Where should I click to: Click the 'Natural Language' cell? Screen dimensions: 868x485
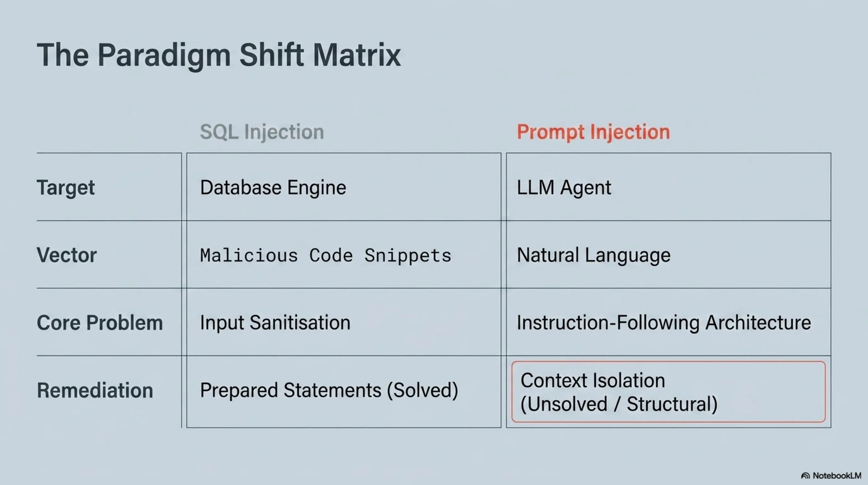click(669, 254)
